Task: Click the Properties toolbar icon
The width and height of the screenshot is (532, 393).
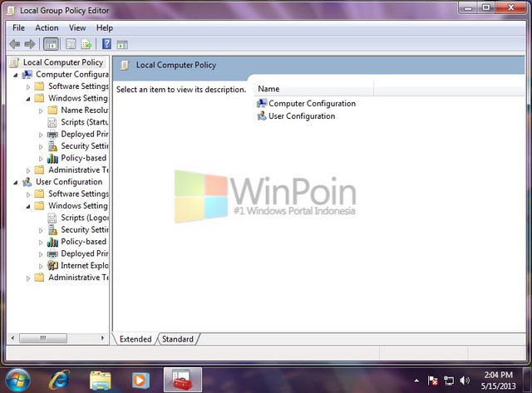Action: tap(71, 44)
